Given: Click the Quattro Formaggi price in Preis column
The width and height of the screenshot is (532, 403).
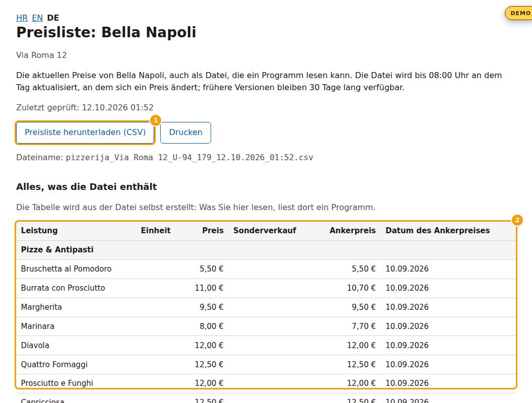Looking at the screenshot, I should pyautogui.click(x=209, y=365).
